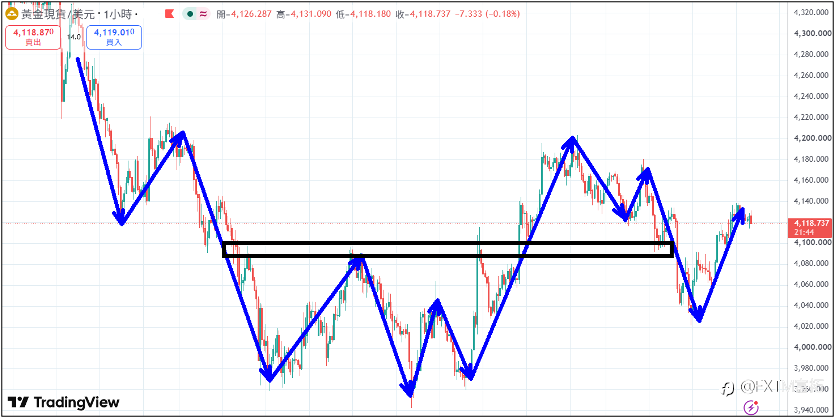Click the pink approximate-equal data icon

click(203, 14)
